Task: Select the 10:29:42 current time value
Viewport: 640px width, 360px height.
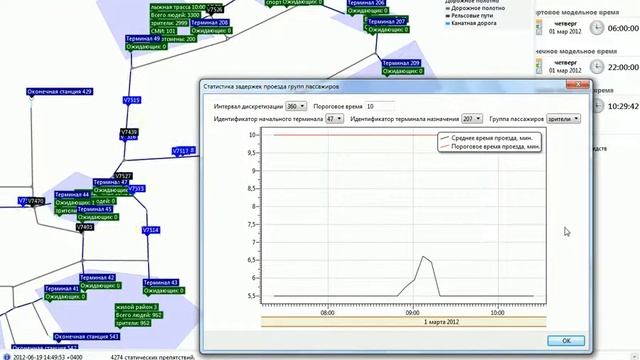Action: 623,106
